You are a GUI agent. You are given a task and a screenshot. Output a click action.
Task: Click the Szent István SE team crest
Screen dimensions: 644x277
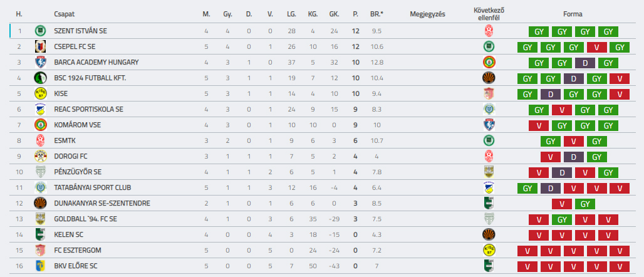point(40,31)
